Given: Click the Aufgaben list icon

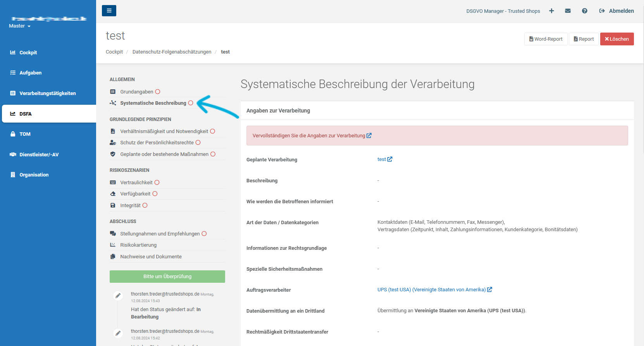Looking at the screenshot, I should point(13,73).
